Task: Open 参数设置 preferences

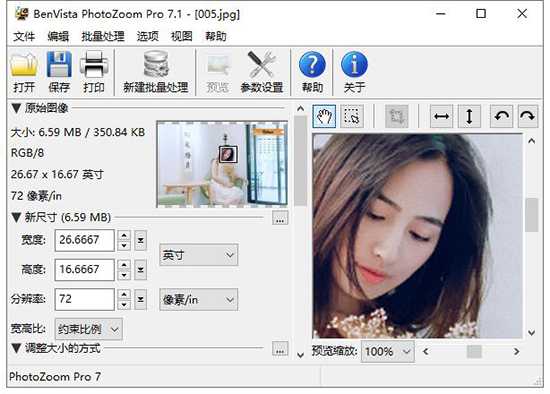Action: point(262,72)
